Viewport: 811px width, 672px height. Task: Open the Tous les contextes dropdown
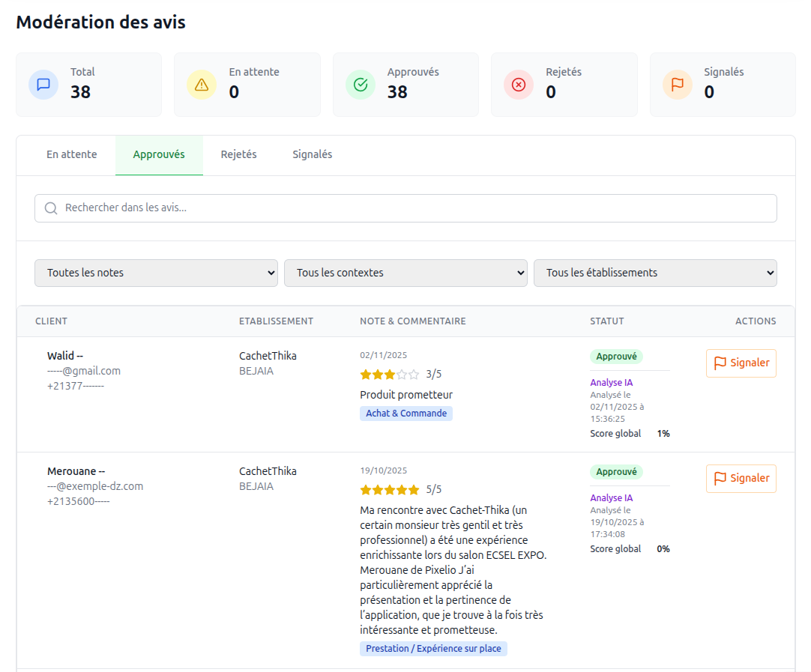405,273
